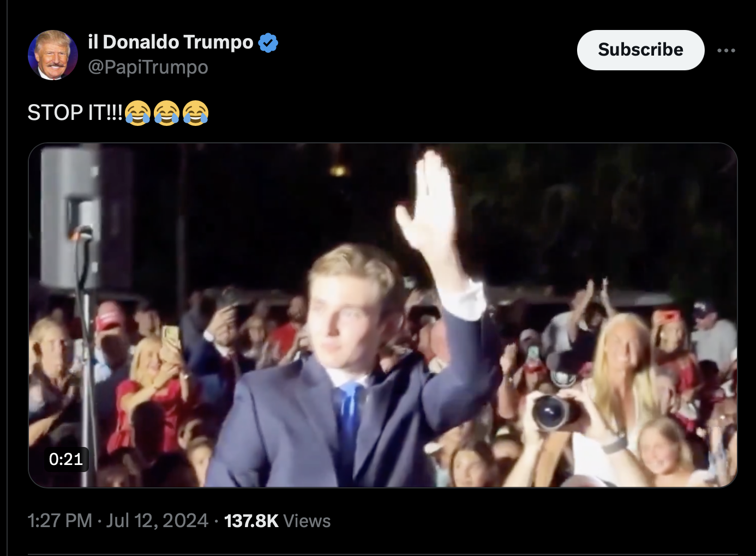The width and height of the screenshot is (756, 556).
Task: Click the STOP IT!!! post text
Action: 75,113
